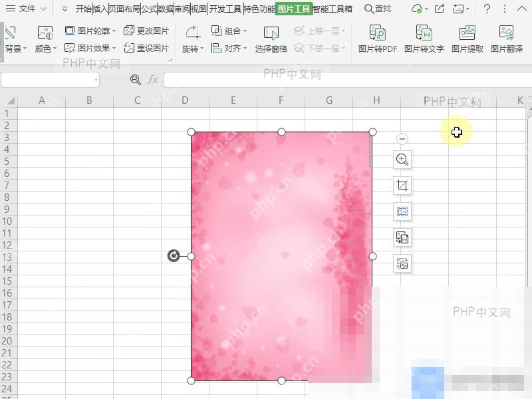Start the 图片翻译 tool

click(x=507, y=39)
